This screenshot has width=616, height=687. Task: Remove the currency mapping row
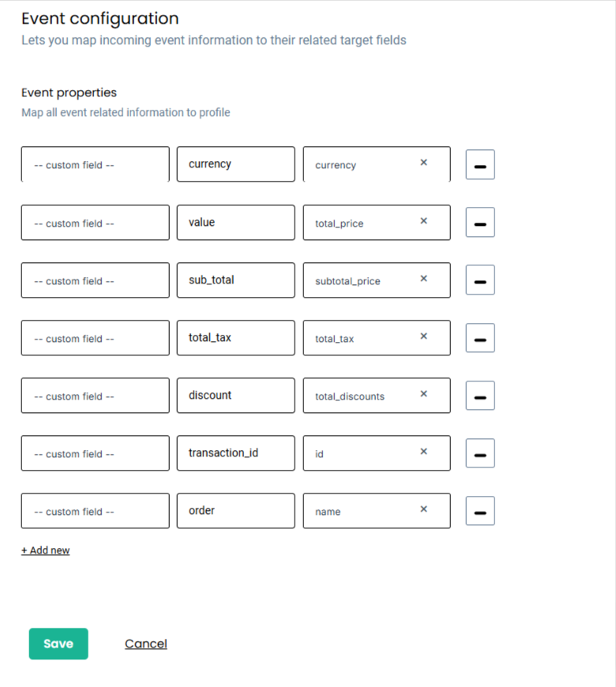[x=479, y=164]
